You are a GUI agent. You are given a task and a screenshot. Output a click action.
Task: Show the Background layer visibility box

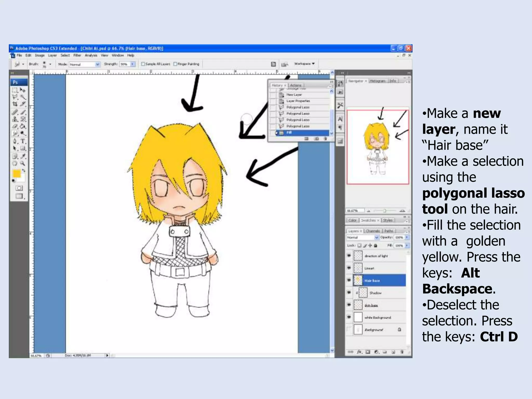pyautogui.click(x=349, y=329)
